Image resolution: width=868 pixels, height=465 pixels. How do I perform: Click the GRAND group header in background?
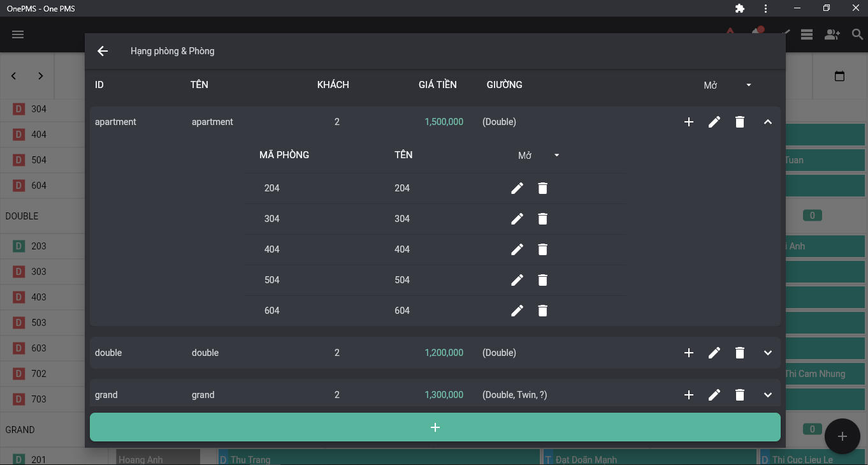(x=20, y=430)
